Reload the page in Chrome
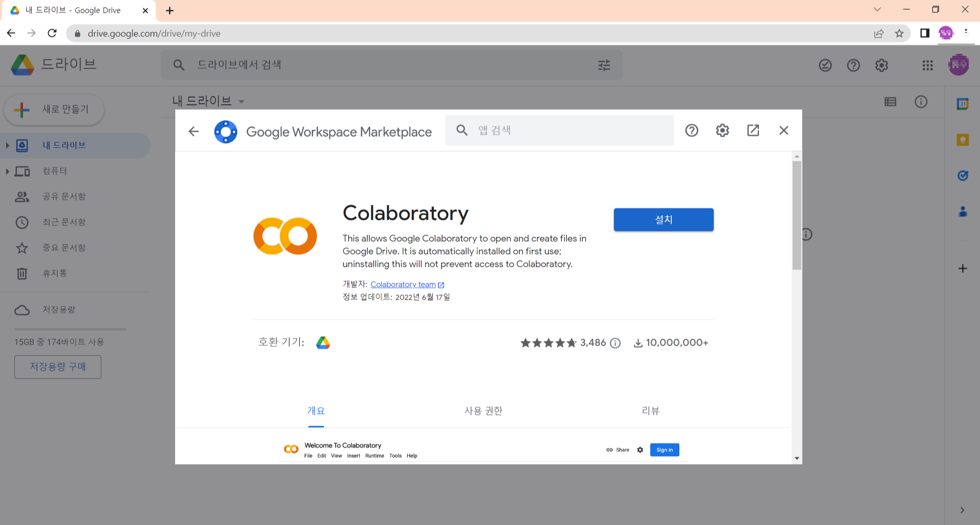Screen dimensions: 980x525 [52, 33]
